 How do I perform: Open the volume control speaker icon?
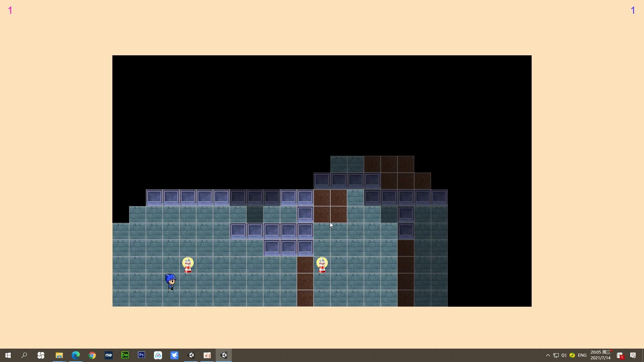(x=564, y=355)
